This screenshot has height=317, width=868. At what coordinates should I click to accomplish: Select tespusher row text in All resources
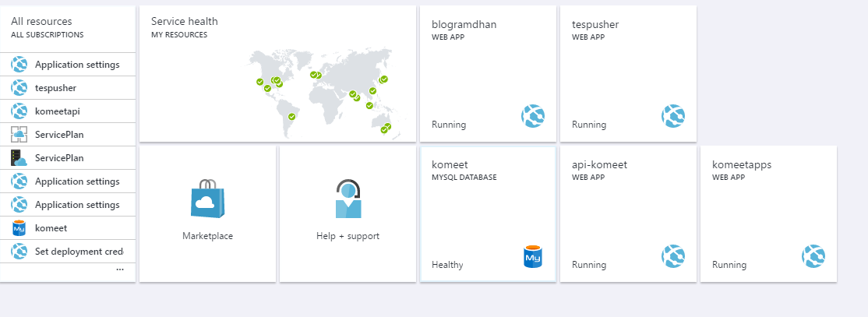click(56, 88)
